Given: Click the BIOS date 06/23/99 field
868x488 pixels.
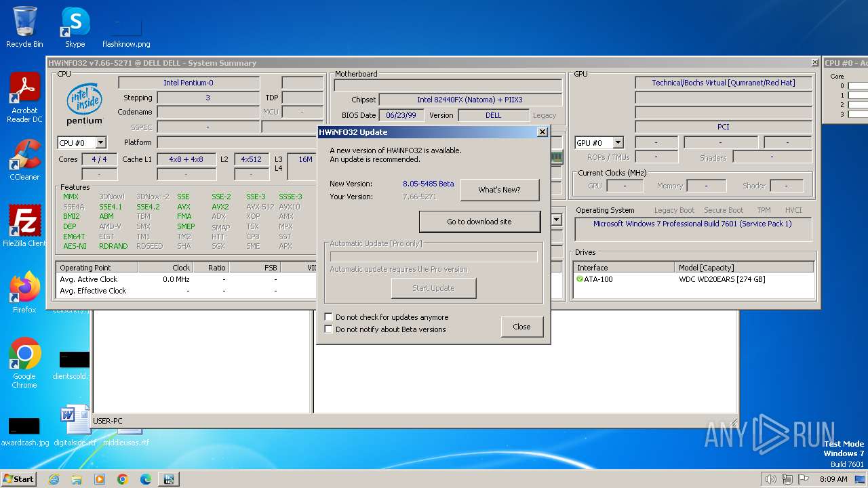Looking at the screenshot, I should click(x=401, y=115).
